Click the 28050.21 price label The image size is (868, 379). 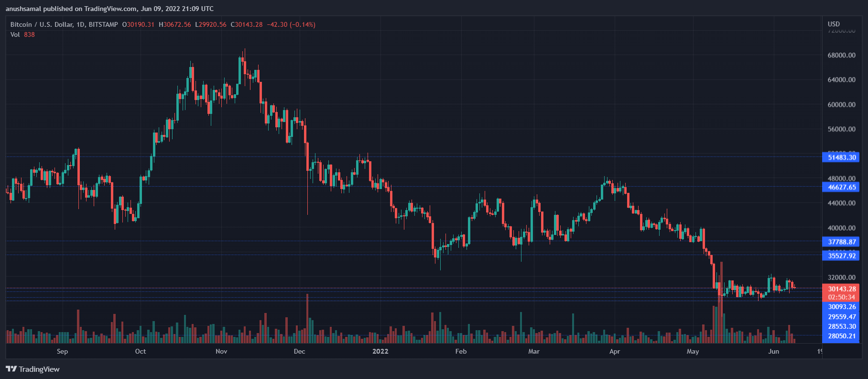pos(841,336)
